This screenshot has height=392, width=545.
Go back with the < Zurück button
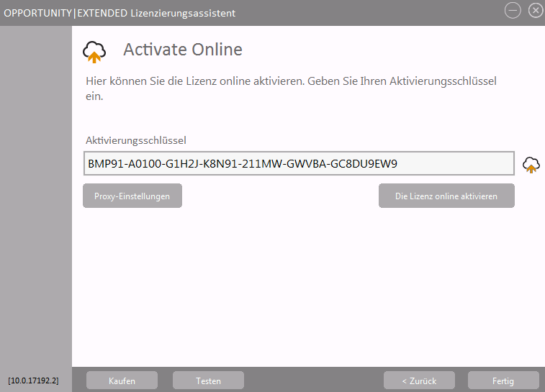click(x=419, y=380)
